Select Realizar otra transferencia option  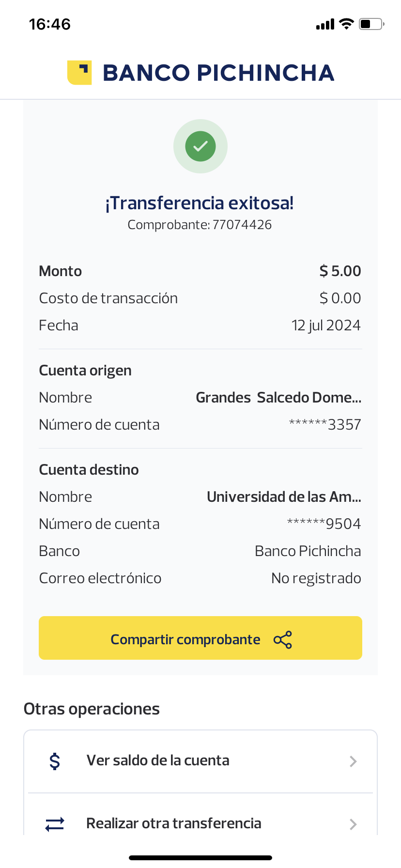(x=174, y=823)
